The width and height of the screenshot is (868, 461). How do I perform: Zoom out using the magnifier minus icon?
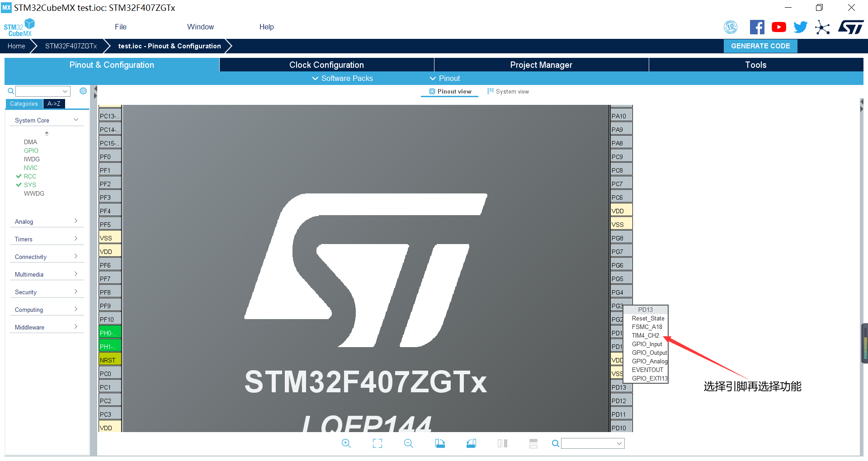[408, 443]
